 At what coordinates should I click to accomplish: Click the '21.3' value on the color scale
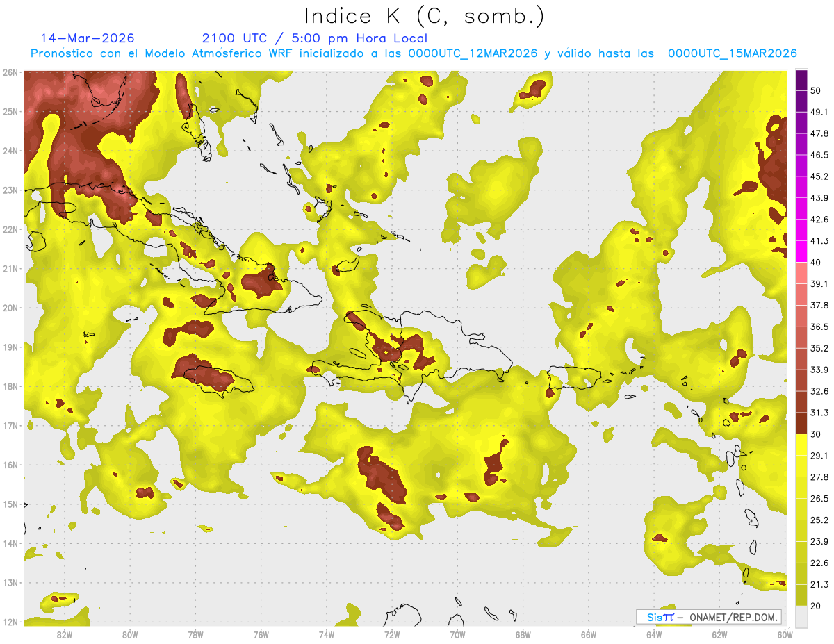click(819, 584)
